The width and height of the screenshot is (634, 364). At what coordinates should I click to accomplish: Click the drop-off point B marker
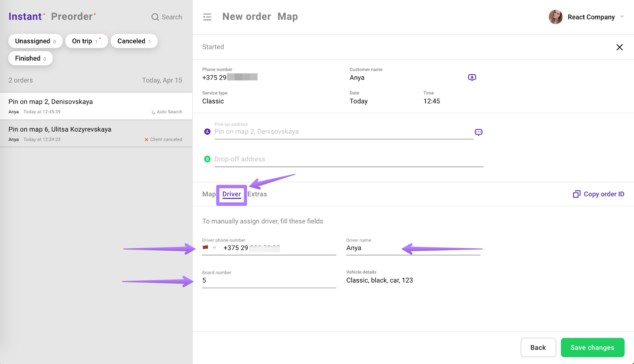coord(207,159)
